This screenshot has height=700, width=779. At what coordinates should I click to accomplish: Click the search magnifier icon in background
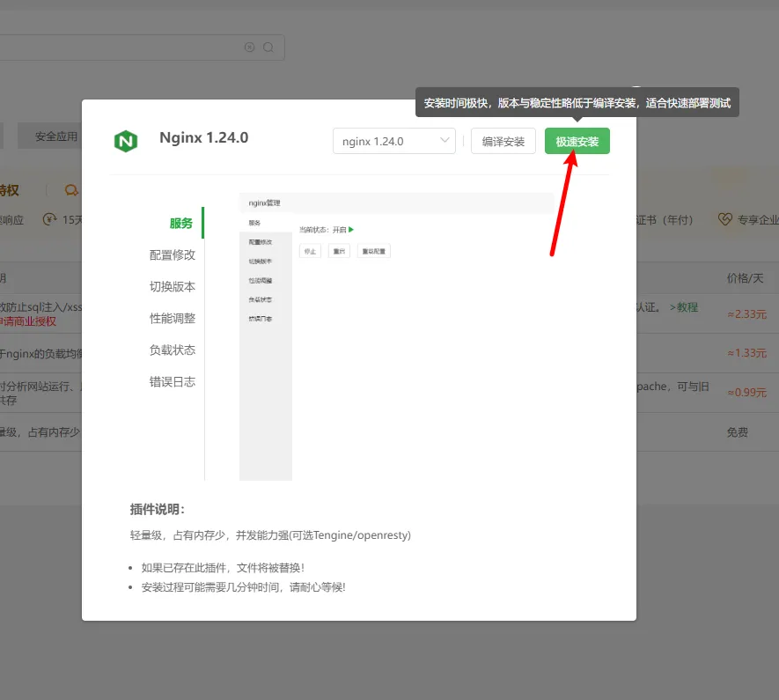point(268,48)
